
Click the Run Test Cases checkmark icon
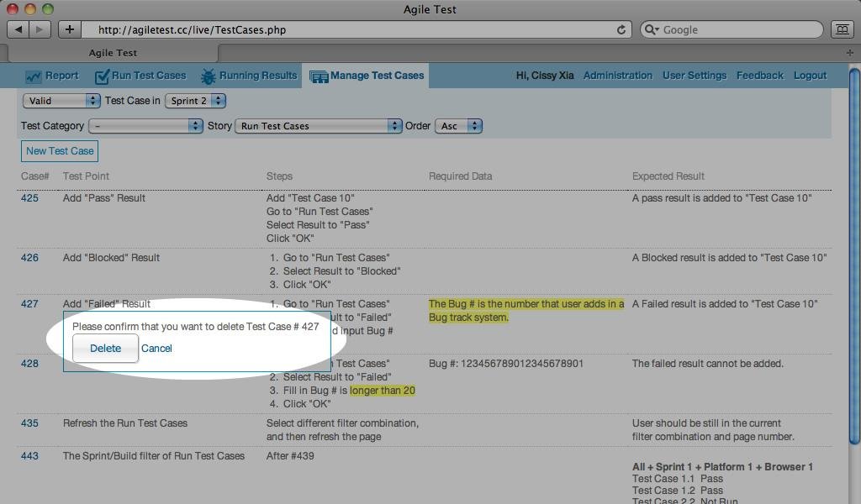(x=103, y=75)
